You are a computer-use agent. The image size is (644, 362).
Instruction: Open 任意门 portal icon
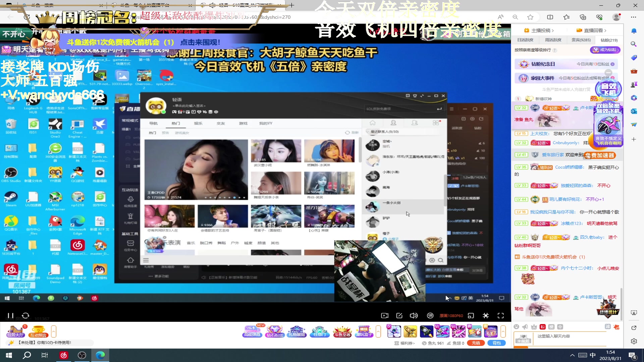click(x=319, y=331)
